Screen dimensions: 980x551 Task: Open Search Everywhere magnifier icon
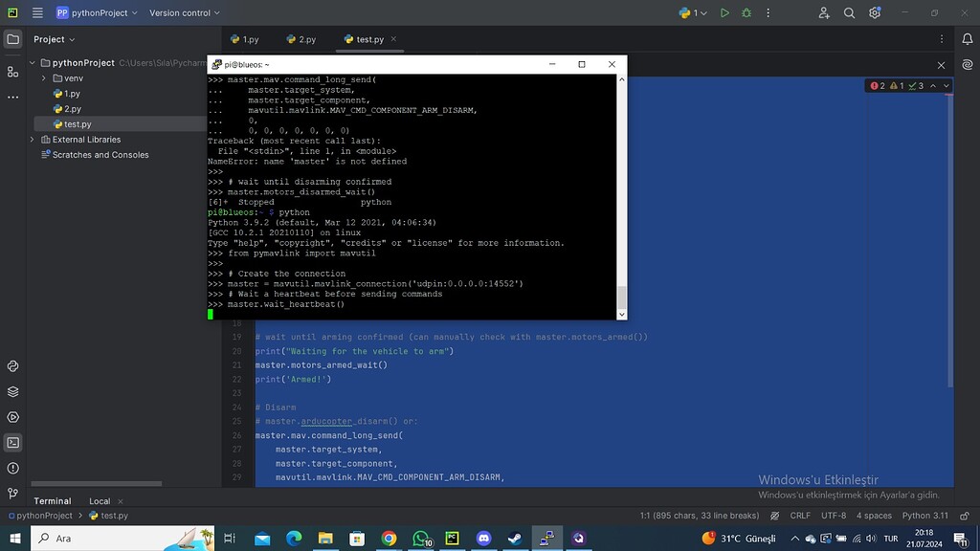[x=850, y=12]
